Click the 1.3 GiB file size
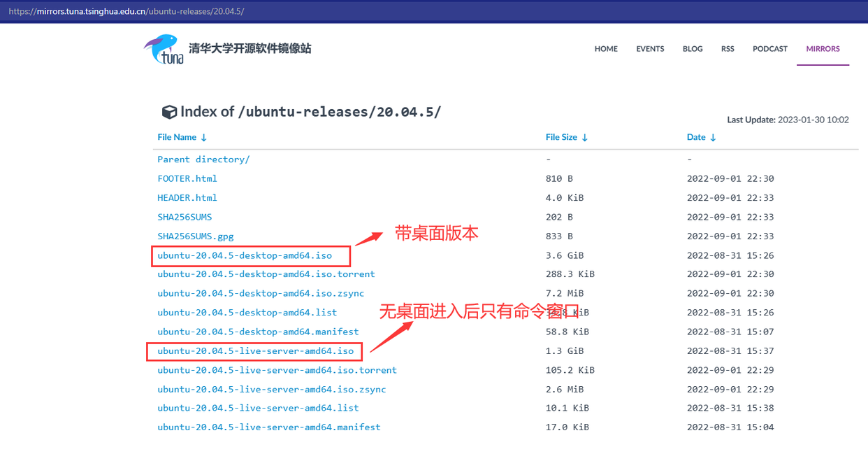 click(565, 350)
